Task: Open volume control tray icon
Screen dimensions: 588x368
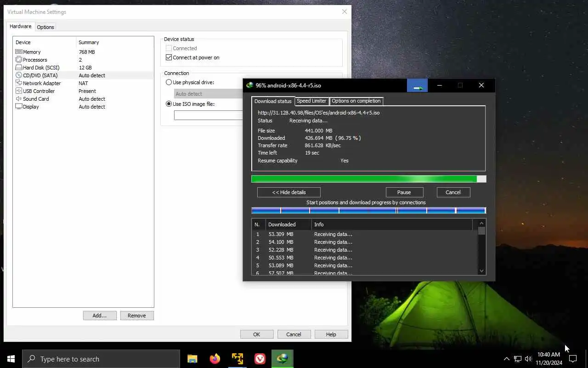Action: click(528, 359)
